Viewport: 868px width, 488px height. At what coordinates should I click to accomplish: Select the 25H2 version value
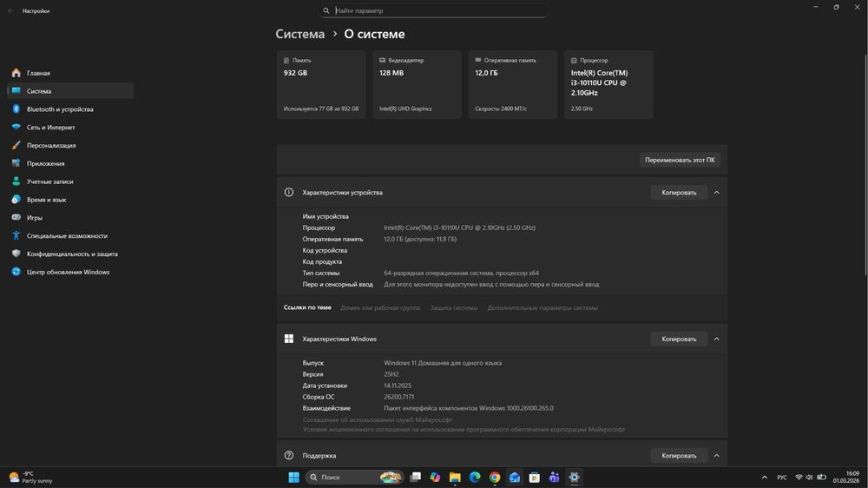click(391, 374)
